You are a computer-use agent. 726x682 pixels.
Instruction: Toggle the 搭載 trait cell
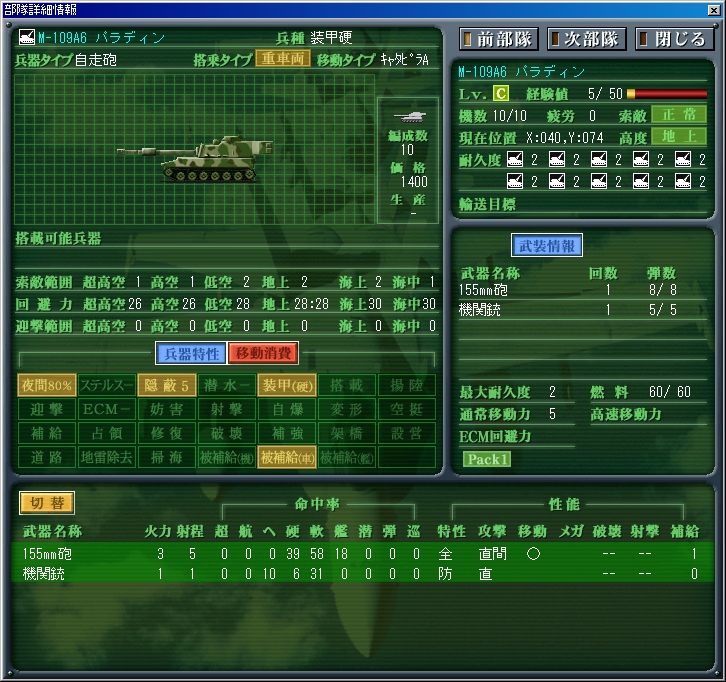click(x=347, y=385)
